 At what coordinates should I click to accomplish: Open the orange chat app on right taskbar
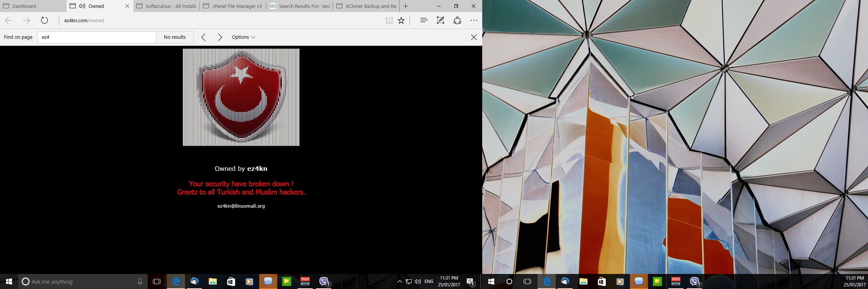[639, 281]
